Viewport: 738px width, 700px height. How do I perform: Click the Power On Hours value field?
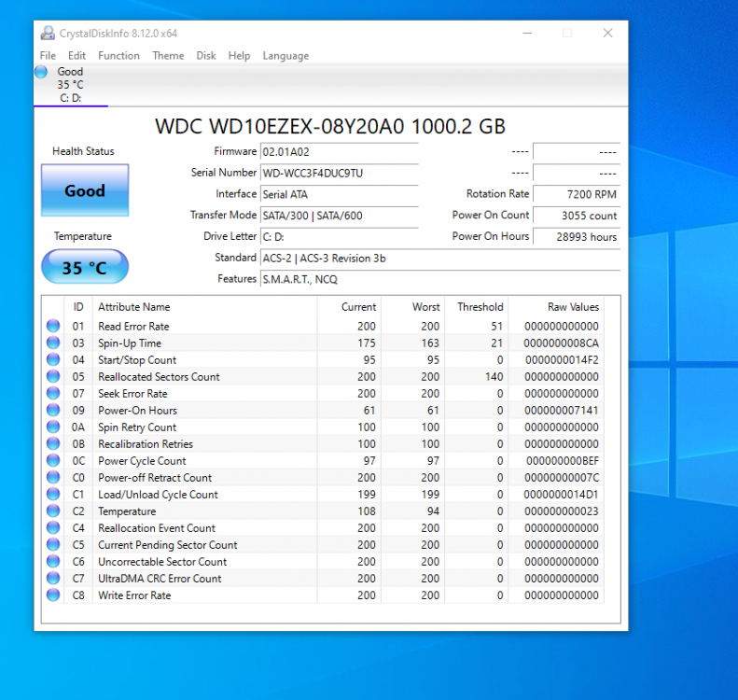point(576,237)
